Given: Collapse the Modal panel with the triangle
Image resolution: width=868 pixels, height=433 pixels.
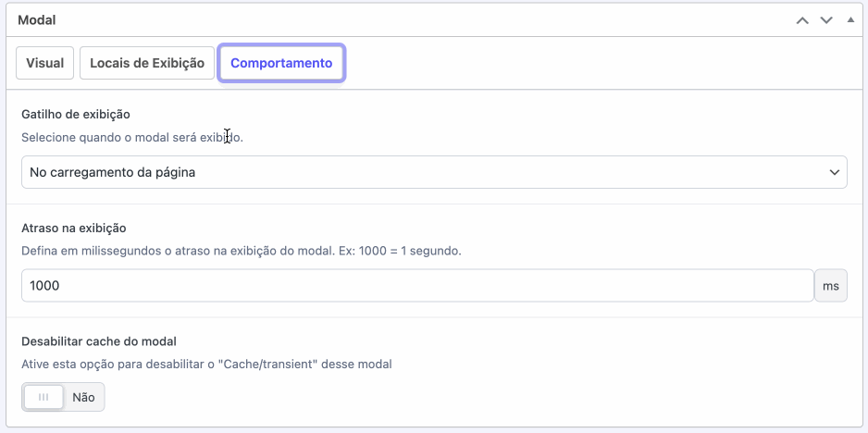Looking at the screenshot, I should coord(850,19).
